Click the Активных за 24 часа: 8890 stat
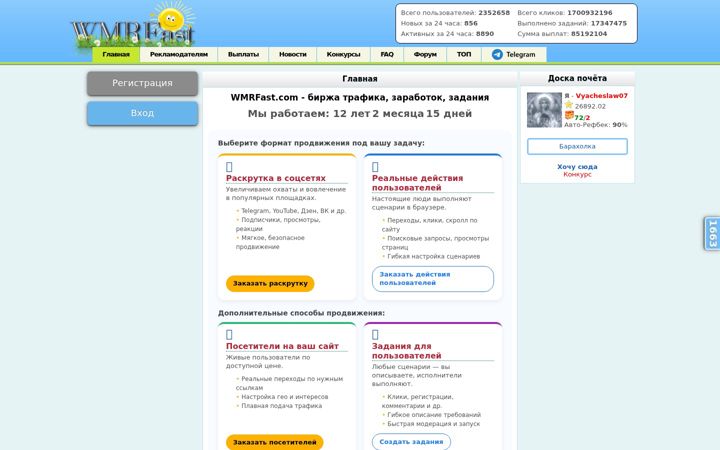Viewport: 720px width, 450px height. (x=447, y=34)
